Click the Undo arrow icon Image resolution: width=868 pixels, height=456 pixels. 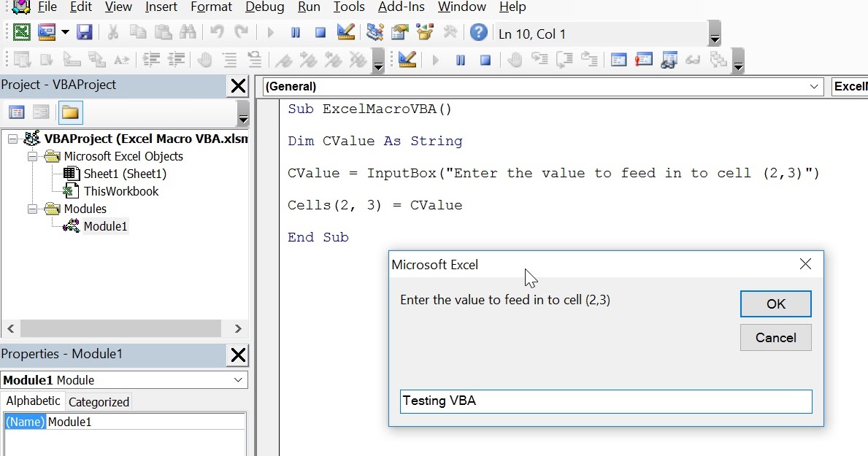216,32
